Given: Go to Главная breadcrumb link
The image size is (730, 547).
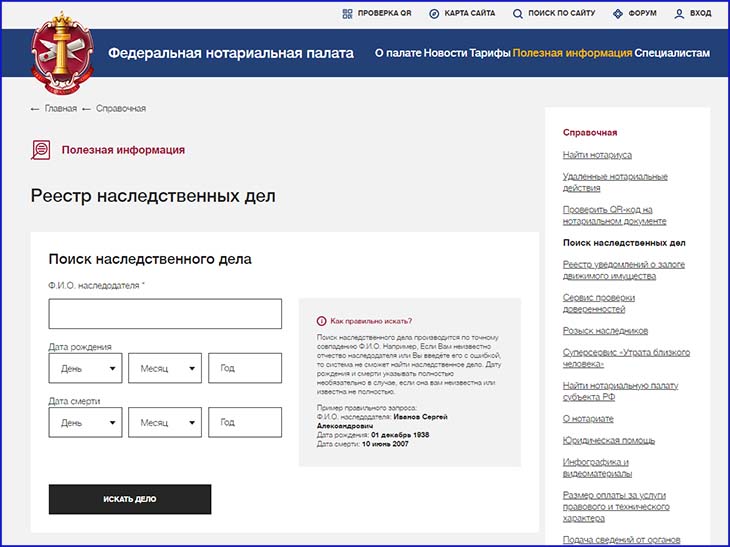Looking at the screenshot, I should [x=60, y=108].
